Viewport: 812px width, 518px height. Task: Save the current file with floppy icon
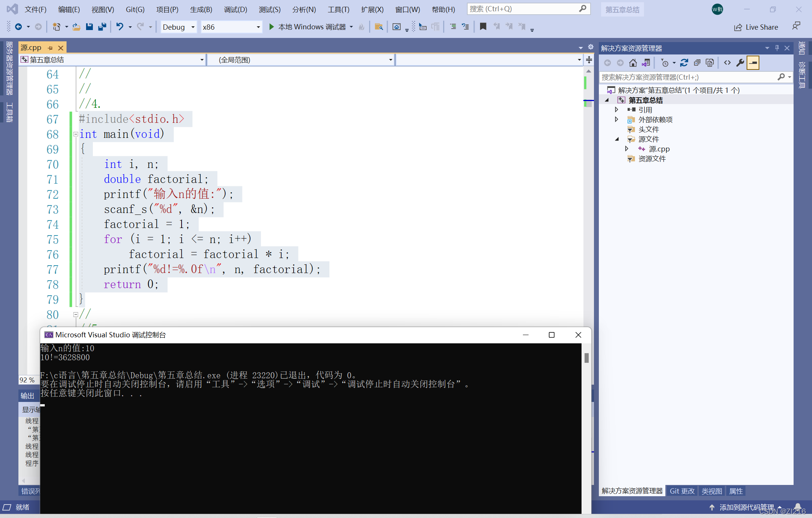[x=89, y=27]
